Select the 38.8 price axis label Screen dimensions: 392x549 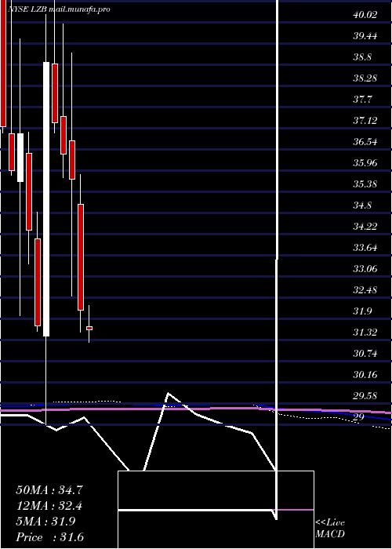click(x=362, y=57)
